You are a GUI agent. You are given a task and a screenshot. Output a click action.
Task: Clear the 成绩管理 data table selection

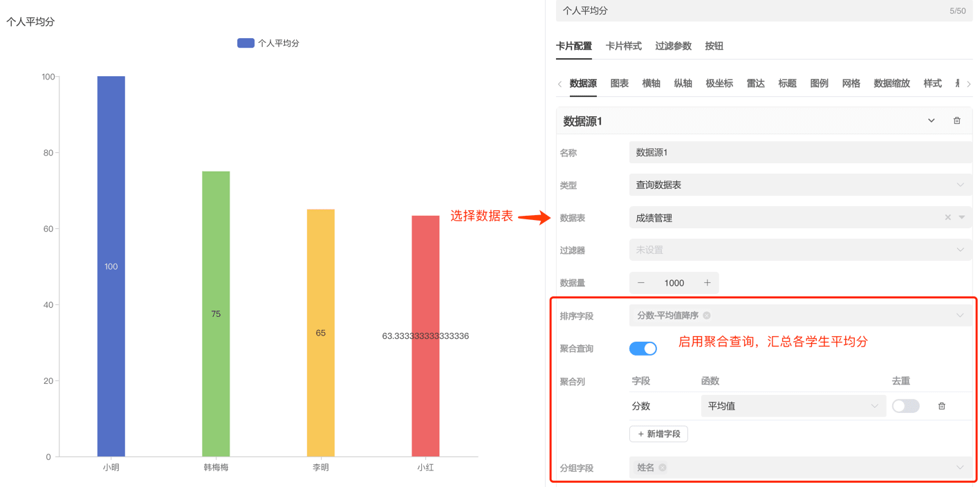[947, 218]
